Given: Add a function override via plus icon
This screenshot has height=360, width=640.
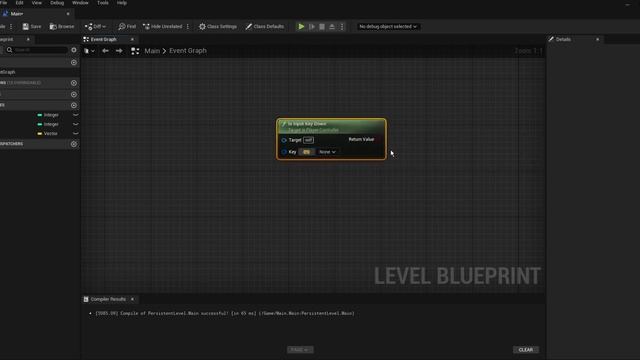Looking at the screenshot, I should click(74, 83).
